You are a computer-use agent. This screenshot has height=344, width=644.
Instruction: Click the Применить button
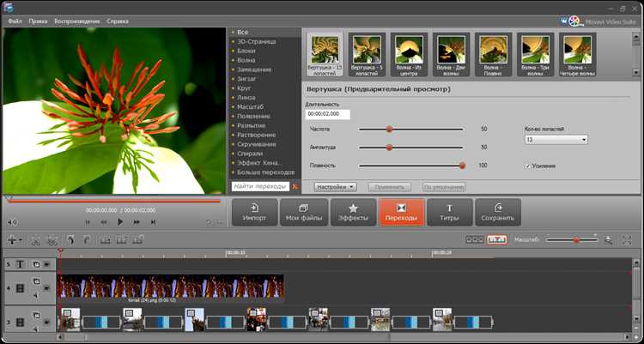[x=389, y=187]
